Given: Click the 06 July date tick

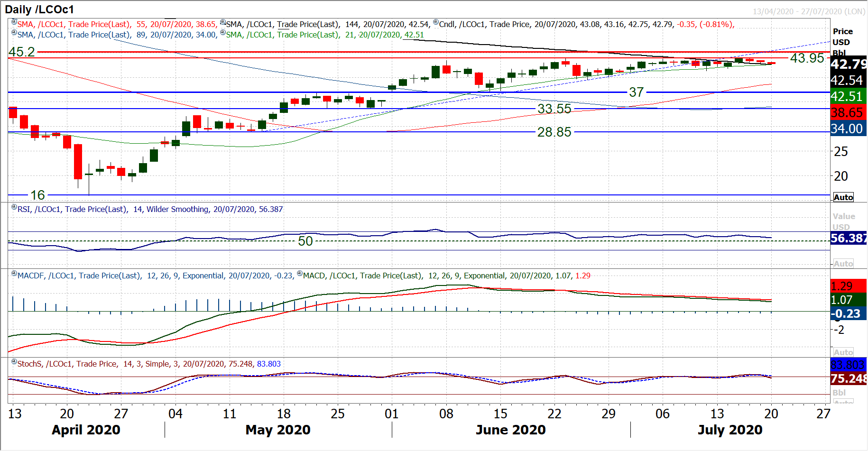Looking at the screenshot, I should [x=663, y=414].
